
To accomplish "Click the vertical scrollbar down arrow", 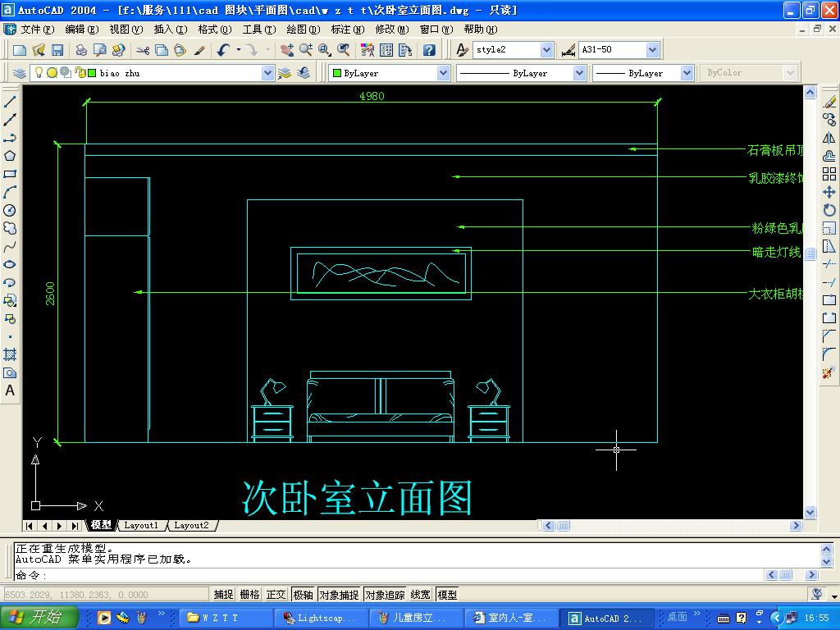I will [810, 512].
